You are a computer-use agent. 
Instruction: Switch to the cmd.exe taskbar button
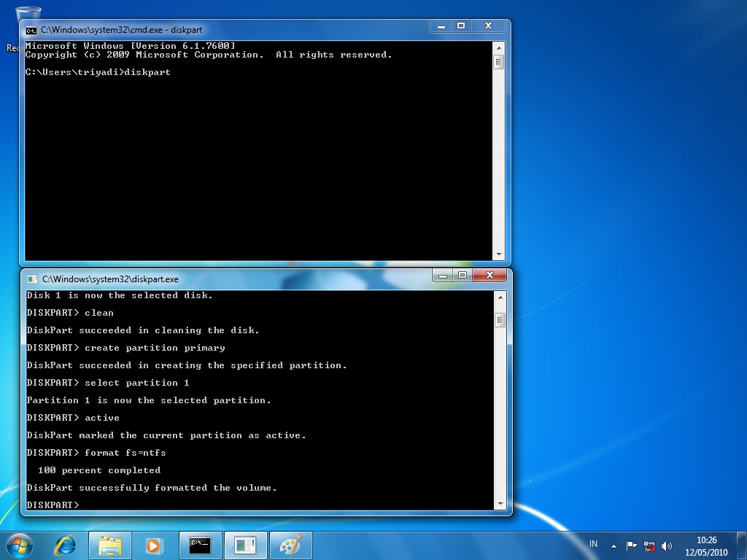pyautogui.click(x=200, y=545)
